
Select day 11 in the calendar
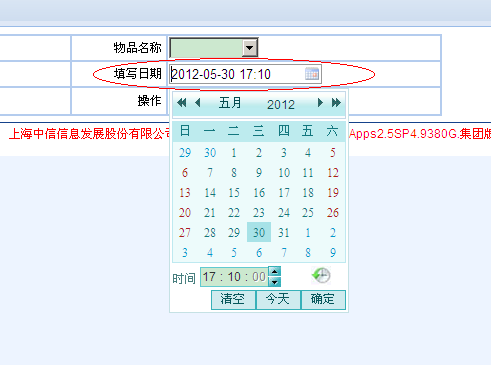pos(308,172)
